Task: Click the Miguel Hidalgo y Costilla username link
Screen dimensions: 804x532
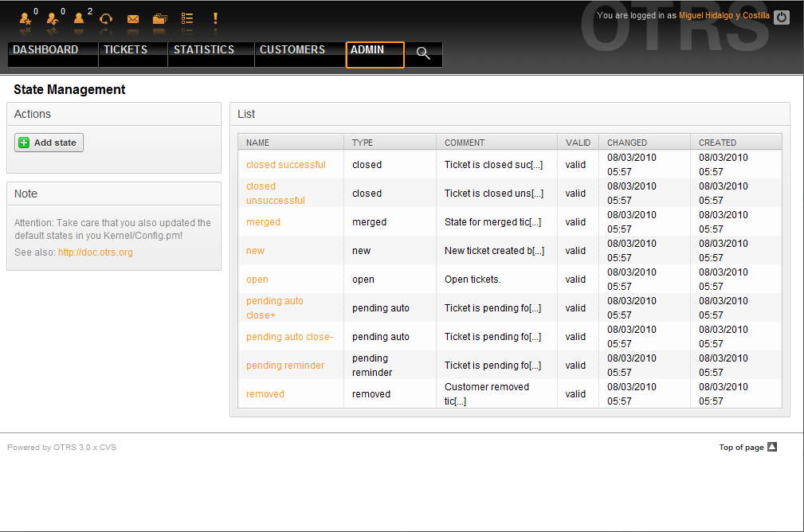Action: (724, 16)
